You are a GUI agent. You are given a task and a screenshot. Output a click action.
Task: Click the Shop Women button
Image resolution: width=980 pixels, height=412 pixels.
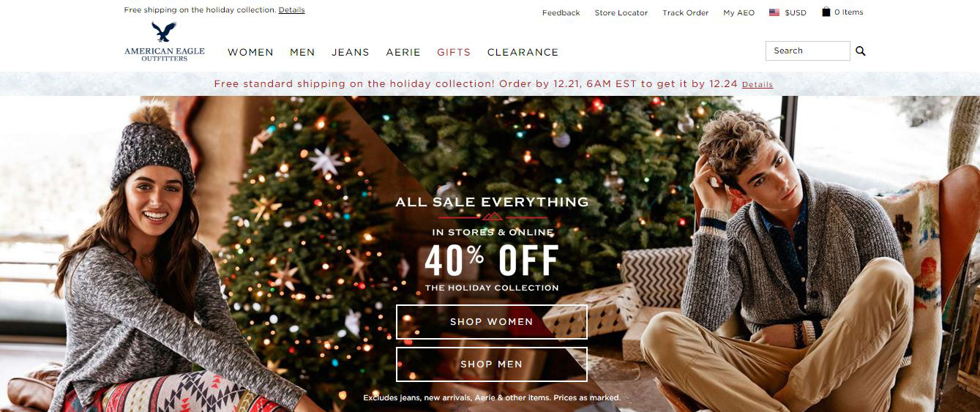point(492,322)
